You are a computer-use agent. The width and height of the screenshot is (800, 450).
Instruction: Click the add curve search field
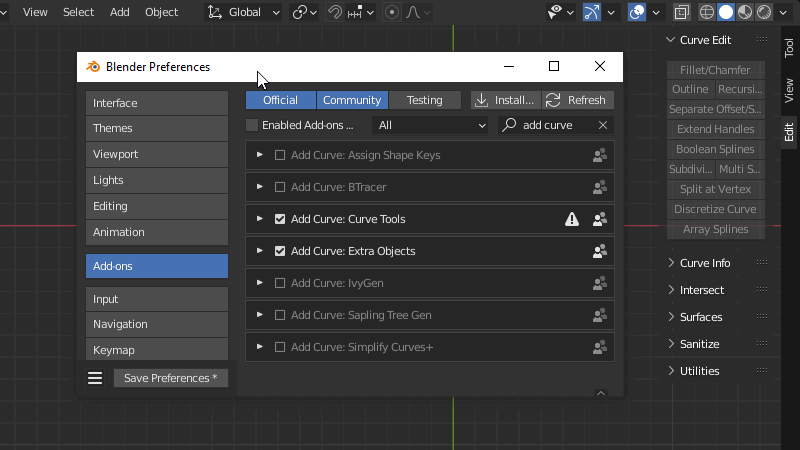[x=547, y=125]
